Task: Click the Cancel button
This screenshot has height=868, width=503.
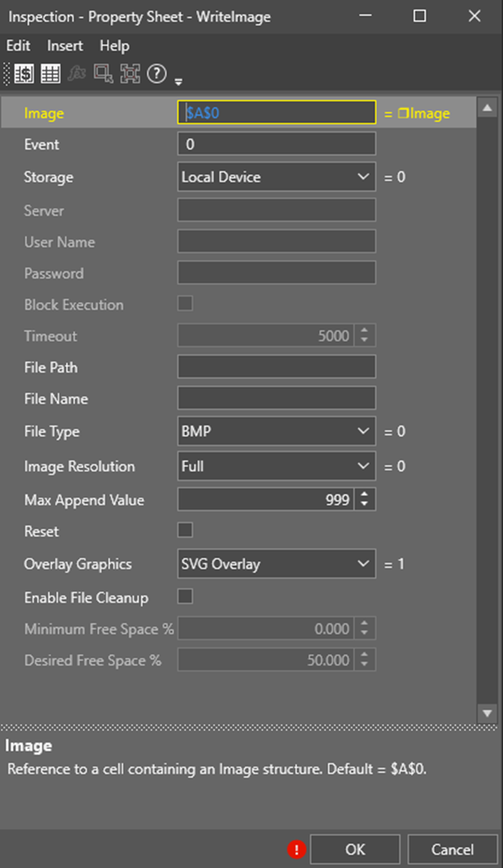Action: pos(452,849)
